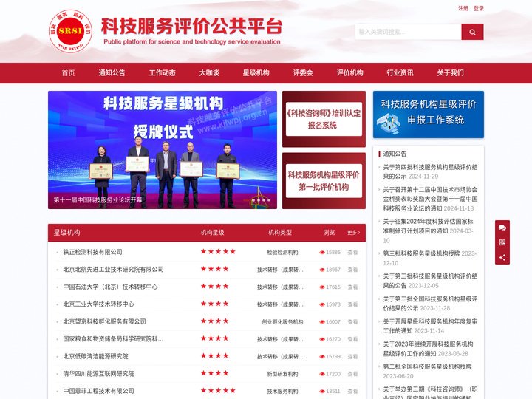Click the red search magnifier button
This screenshot has width=532, height=399.
pos(472,32)
